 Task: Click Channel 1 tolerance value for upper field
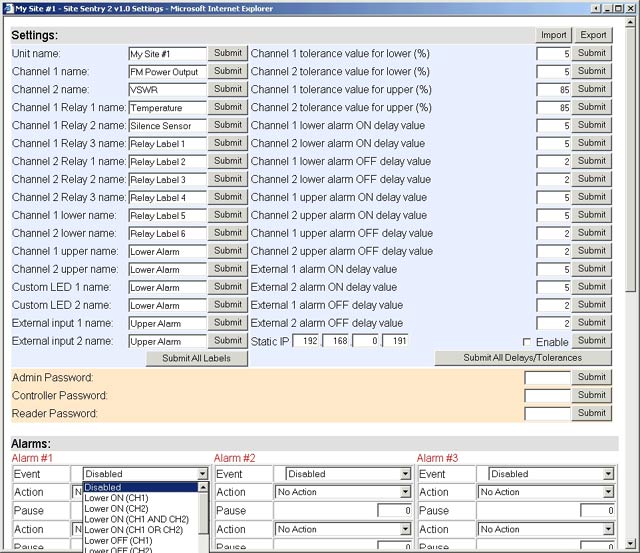coord(553,90)
